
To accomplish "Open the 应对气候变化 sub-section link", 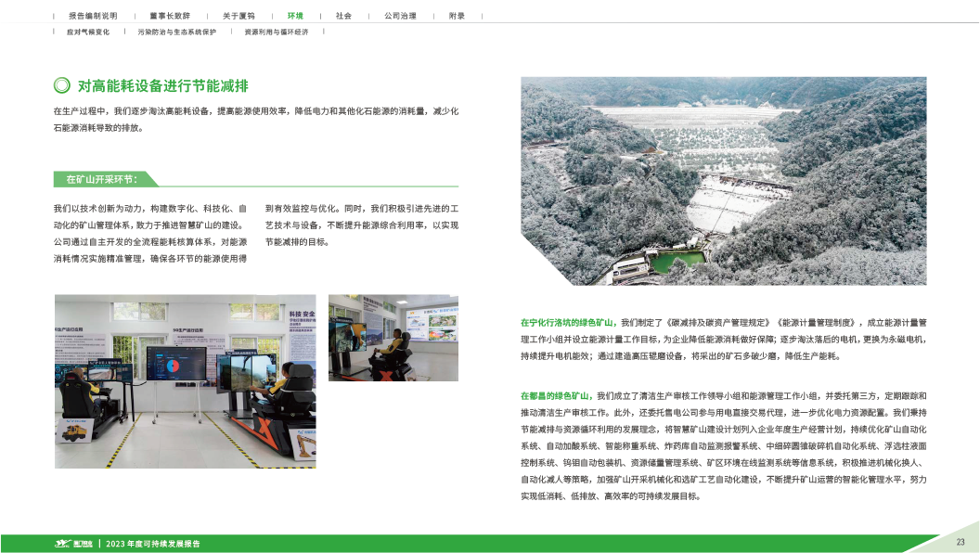I will [87, 32].
